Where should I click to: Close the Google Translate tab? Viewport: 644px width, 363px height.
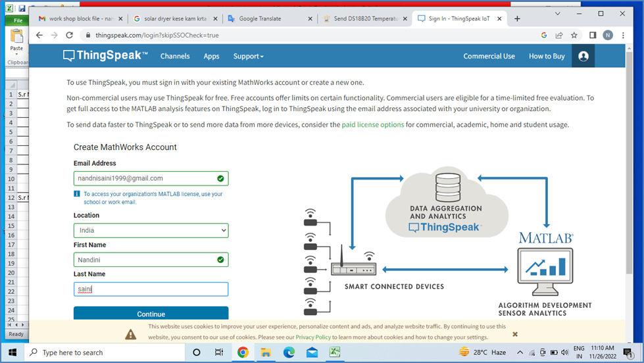(x=310, y=18)
